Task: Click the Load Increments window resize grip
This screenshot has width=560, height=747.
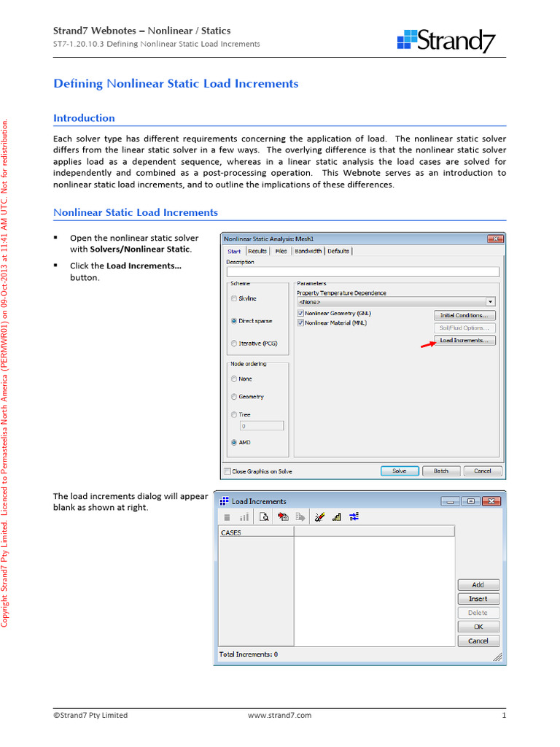Action: click(497, 657)
